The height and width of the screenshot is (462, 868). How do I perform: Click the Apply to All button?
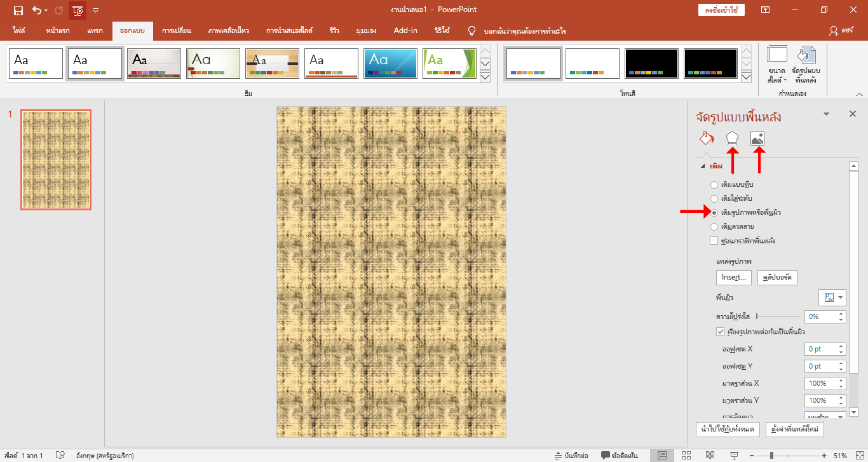click(x=728, y=429)
